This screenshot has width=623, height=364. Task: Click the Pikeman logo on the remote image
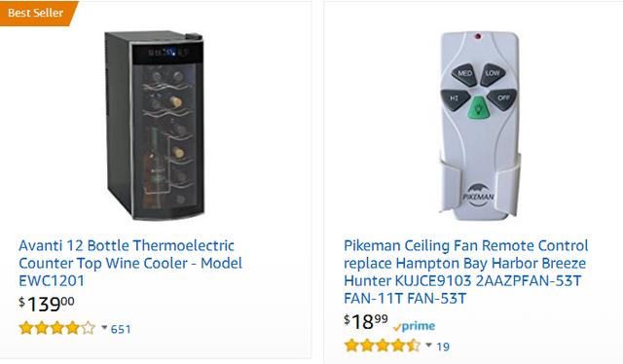(478, 195)
